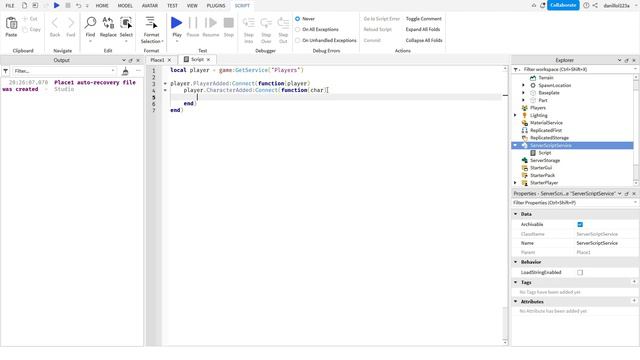The width and height of the screenshot is (640, 360).
Task: Switch to the MODEL ribbon tab
Action: pos(125,6)
